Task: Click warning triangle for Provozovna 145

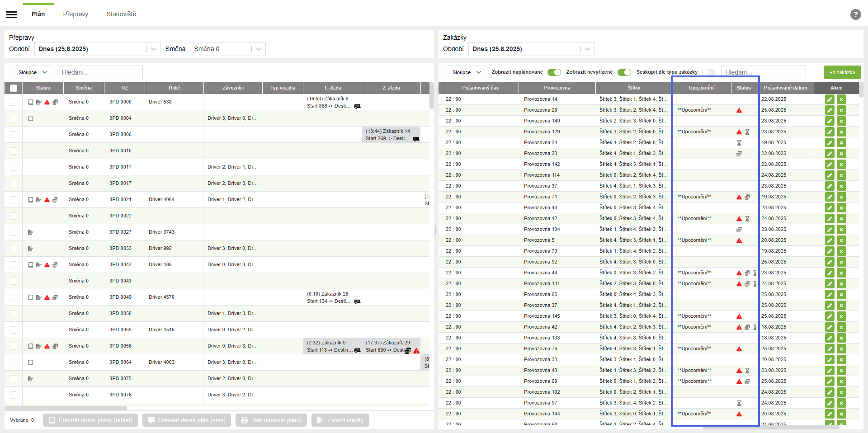Action: pyautogui.click(x=739, y=316)
